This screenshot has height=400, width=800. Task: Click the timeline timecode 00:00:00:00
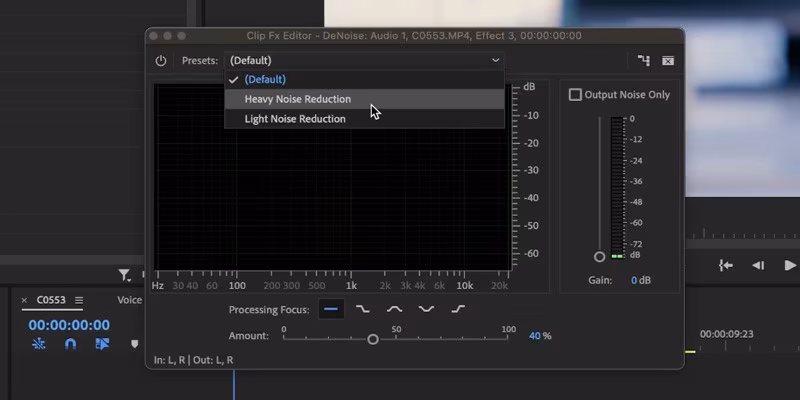pyautogui.click(x=69, y=325)
